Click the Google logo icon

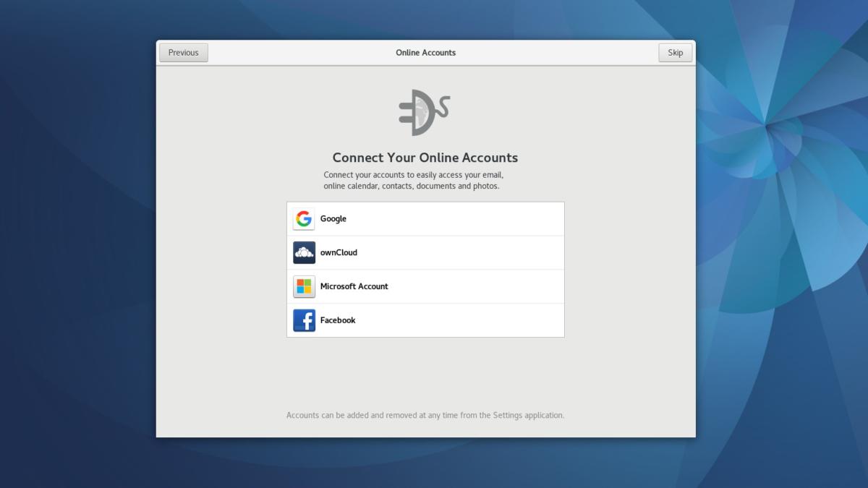coord(304,219)
